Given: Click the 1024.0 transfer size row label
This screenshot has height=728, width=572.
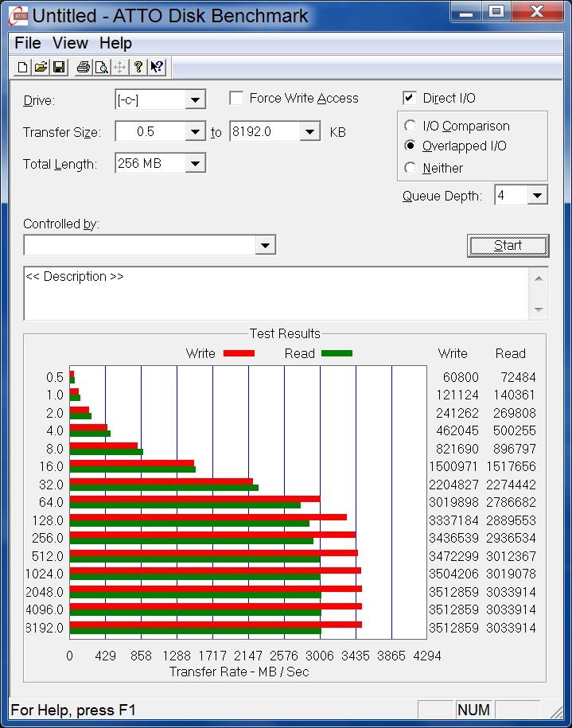Looking at the screenshot, I should (45, 574).
